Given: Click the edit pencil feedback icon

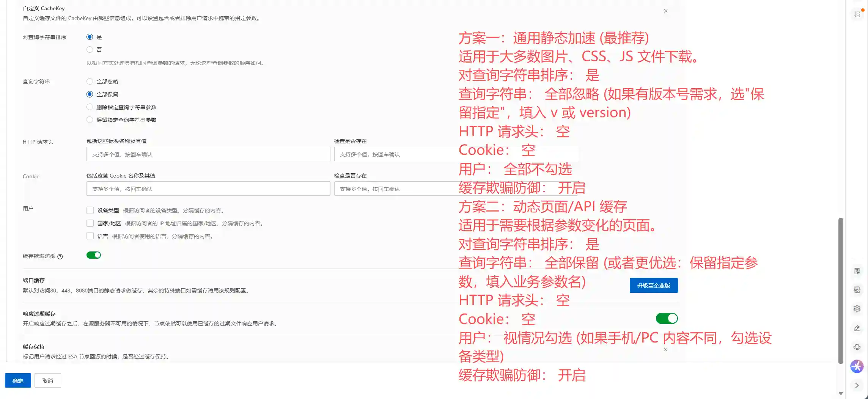Looking at the screenshot, I should click(857, 328).
